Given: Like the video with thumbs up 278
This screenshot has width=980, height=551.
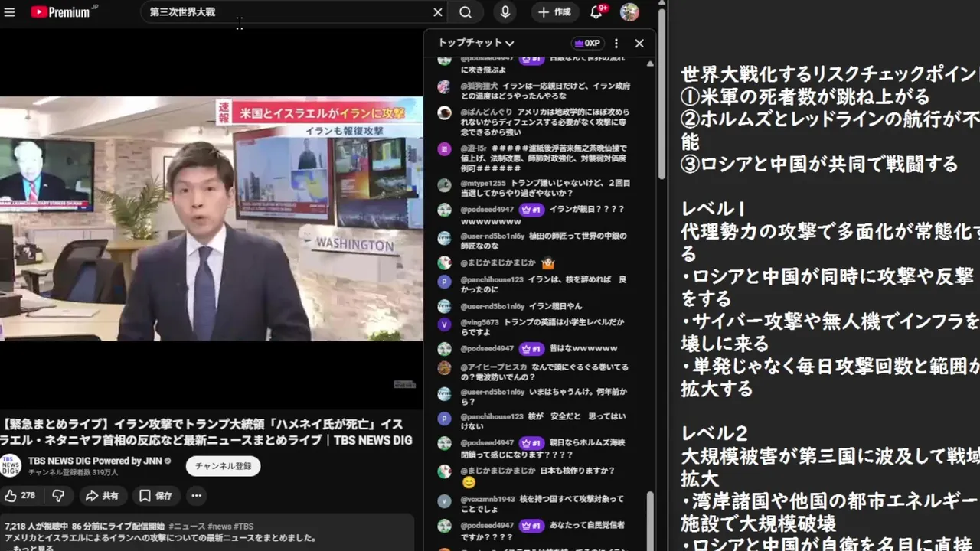Looking at the screenshot, I should pos(21,496).
